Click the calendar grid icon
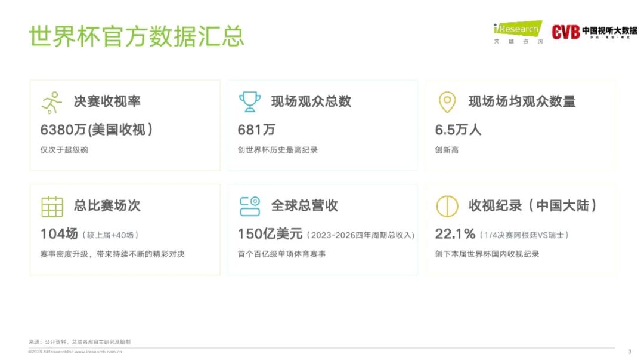 [x=52, y=207]
